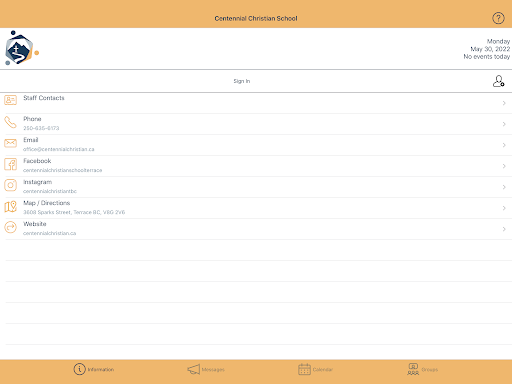Expand the Phone row chevron

[504, 124]
